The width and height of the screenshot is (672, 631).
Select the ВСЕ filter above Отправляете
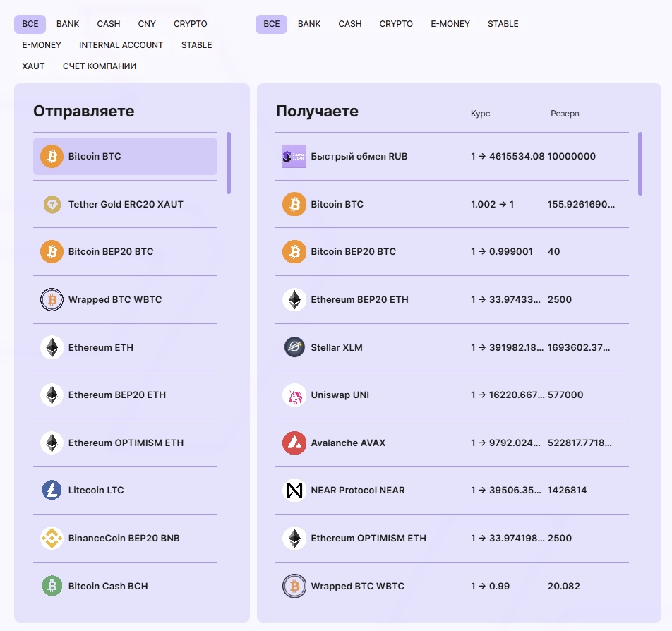point(30,24)
